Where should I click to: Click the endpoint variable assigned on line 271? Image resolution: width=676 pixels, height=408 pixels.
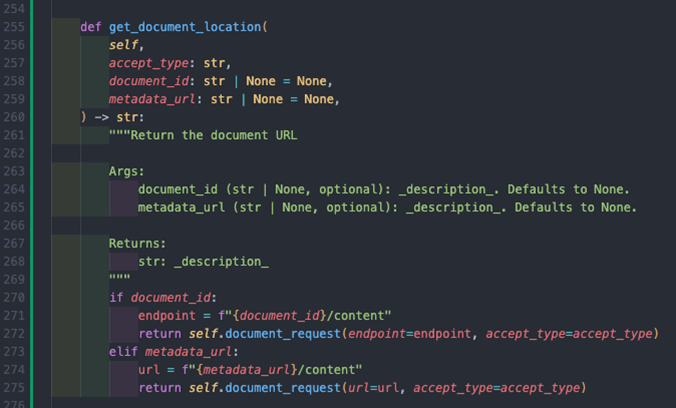click(167, 315)
